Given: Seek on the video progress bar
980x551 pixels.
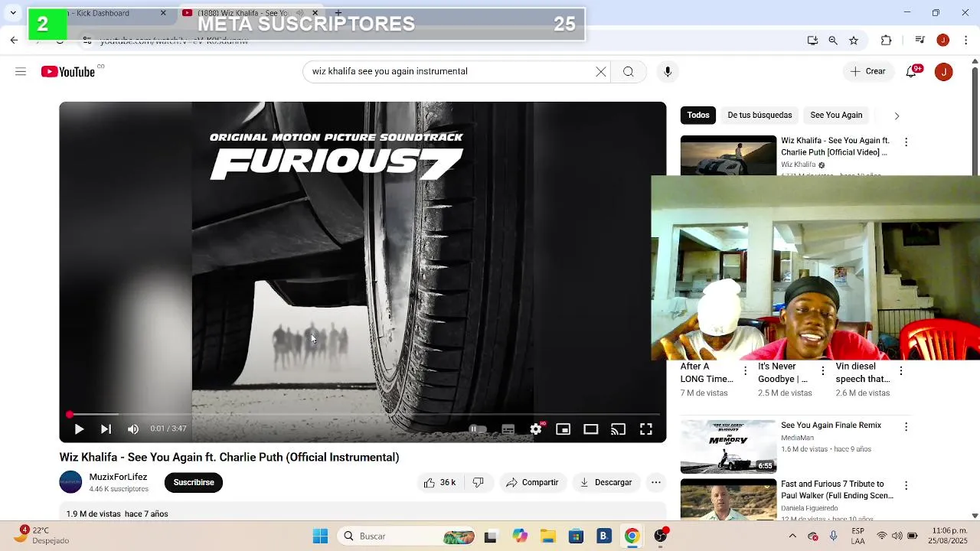Looking at the screenshot, I should pyautogui.click(x=363, y=415).
